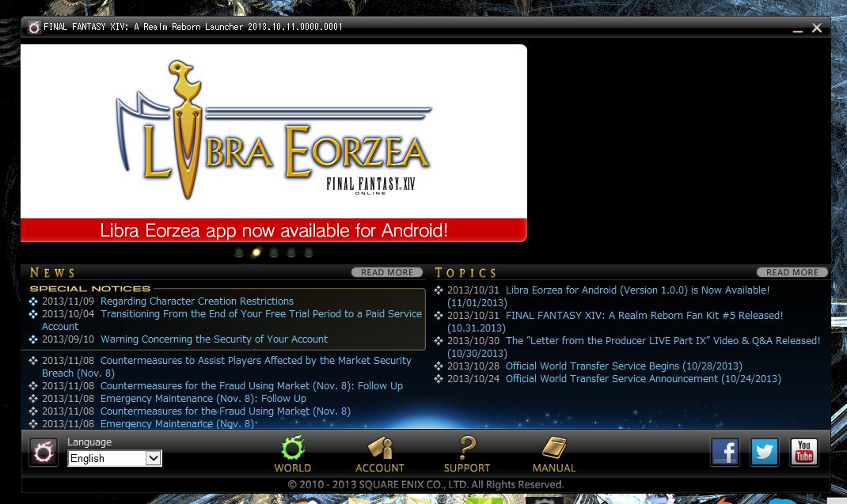Open Countermeasures for Fraud Using Market (Nov. 8)

pyautogui.click(x=226, y=411)
